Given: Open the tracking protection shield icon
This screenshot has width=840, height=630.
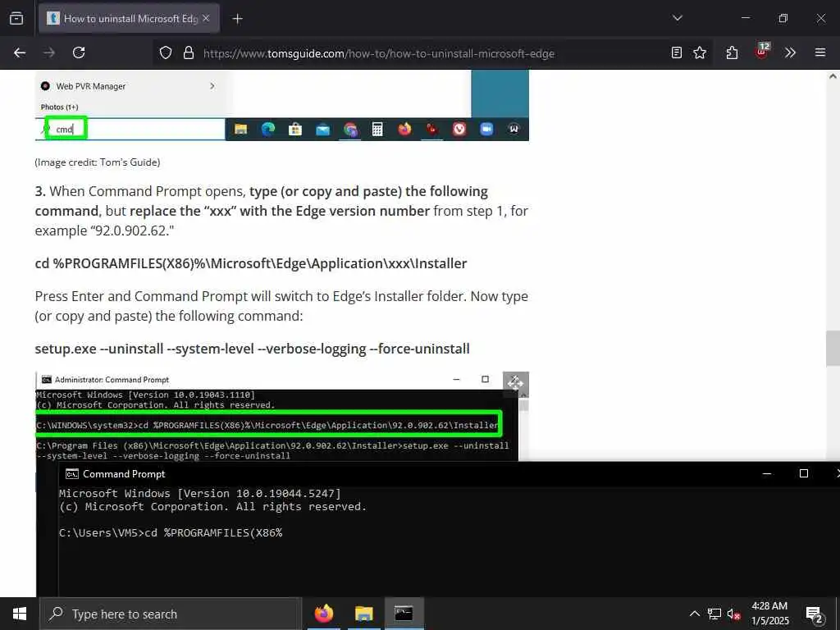Looking at the screenshot, I should [x=166, y=53].
